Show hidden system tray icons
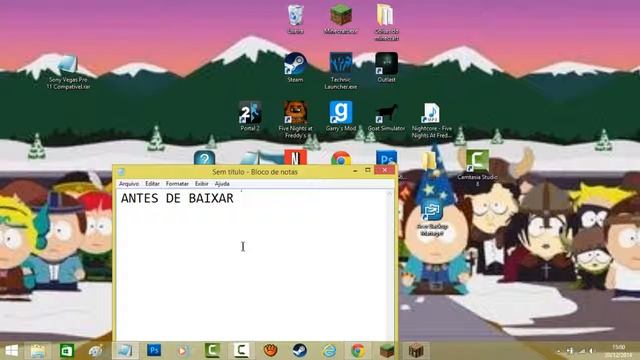This screenshot has width=640, height=360. 559,351
